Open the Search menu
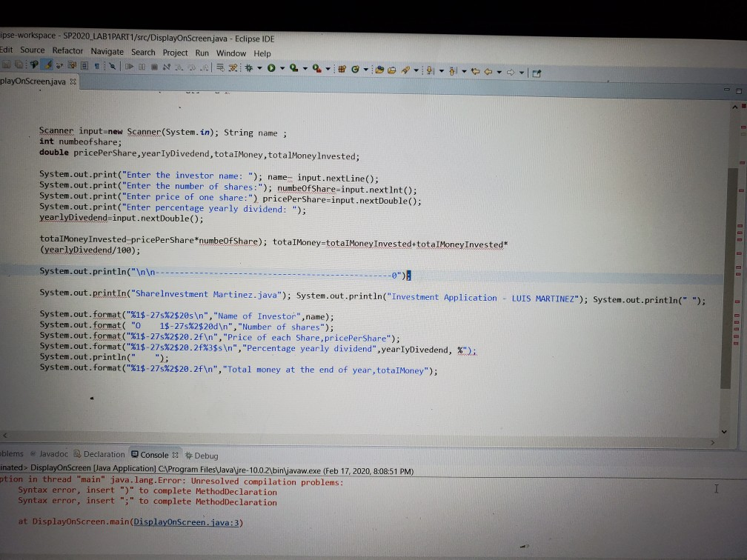 tap(144, 52)
